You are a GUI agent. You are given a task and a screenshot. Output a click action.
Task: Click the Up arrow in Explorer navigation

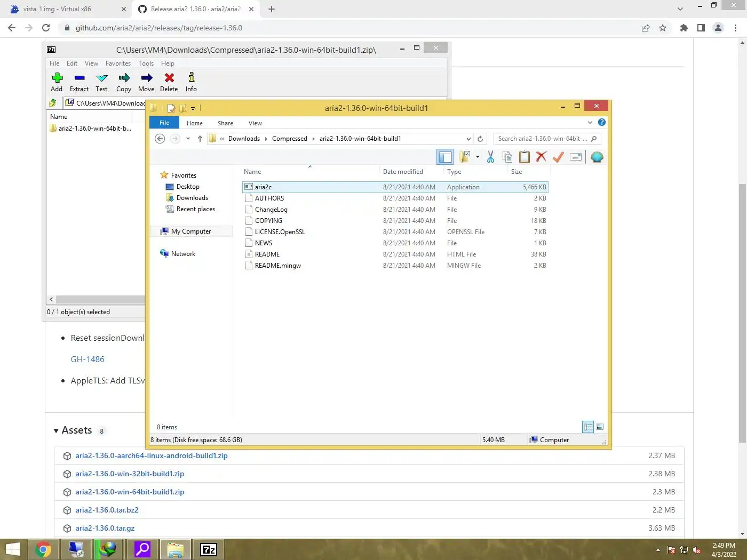point(200,139)
